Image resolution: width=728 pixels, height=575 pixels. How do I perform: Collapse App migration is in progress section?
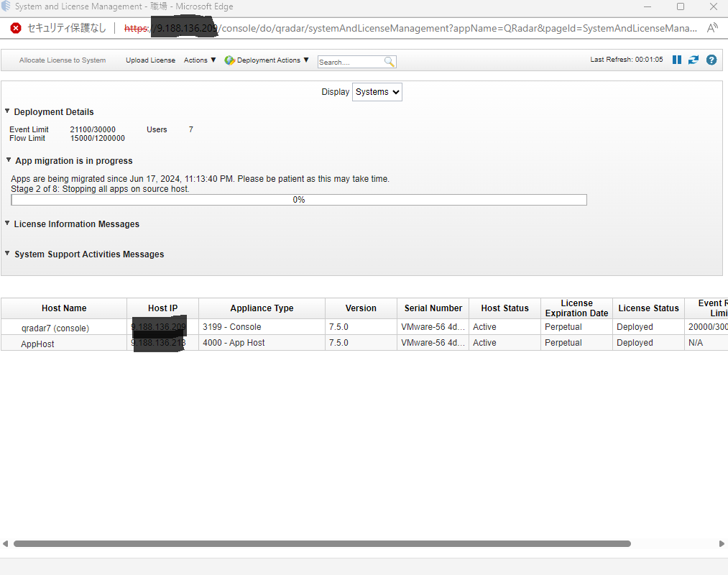click(9, 160)
